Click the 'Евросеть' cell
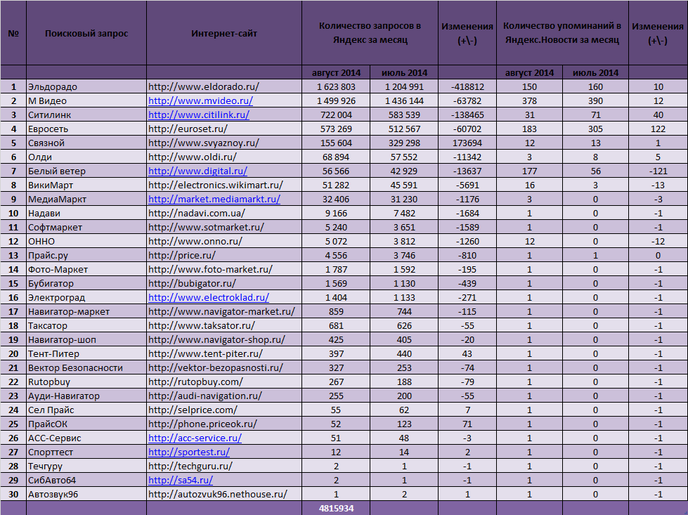This screenshot has height=515, width=688. click(x=86, y=129)
